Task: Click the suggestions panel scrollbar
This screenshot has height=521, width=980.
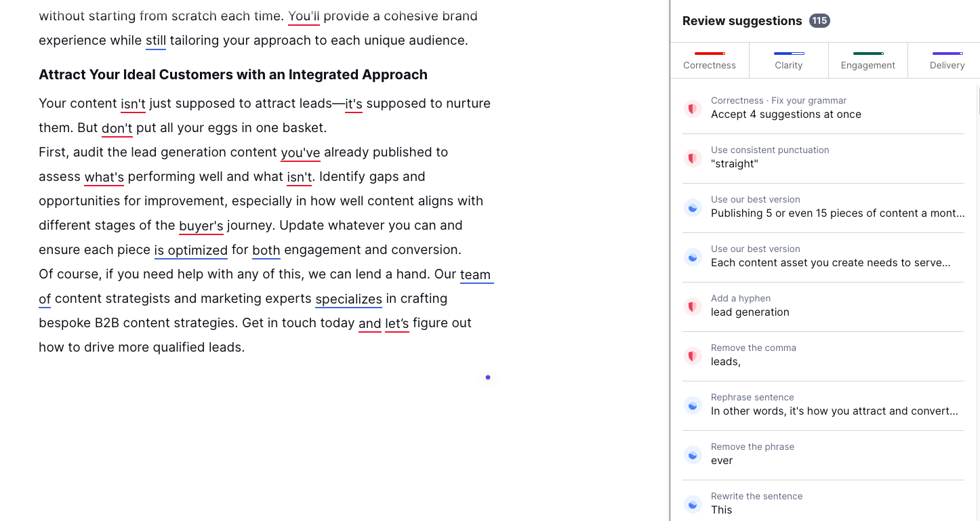Action: pos(977,102)
